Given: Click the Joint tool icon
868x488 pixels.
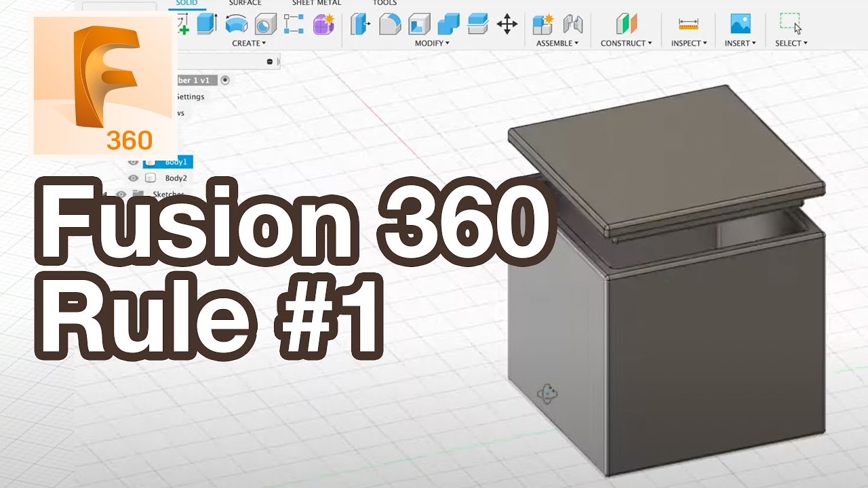Looking at the screenshot, I should pos(573,25).
